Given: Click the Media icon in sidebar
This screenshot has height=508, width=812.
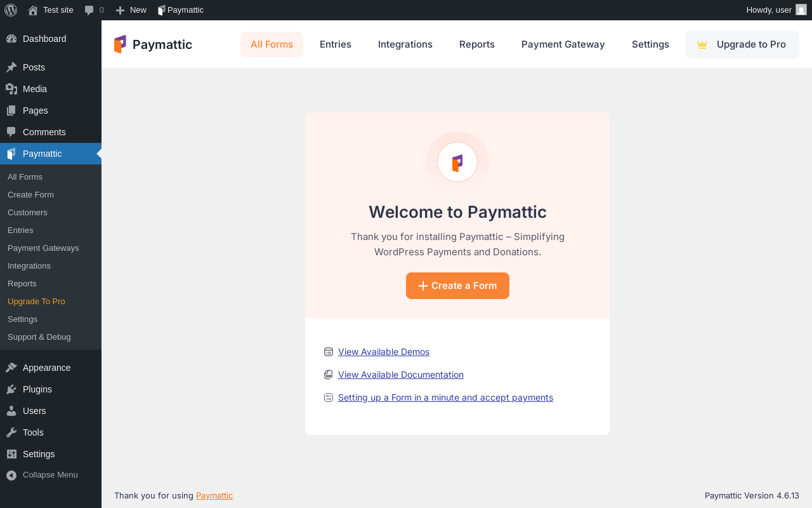Looking at the screenshot, I should (x=11, y=89).
